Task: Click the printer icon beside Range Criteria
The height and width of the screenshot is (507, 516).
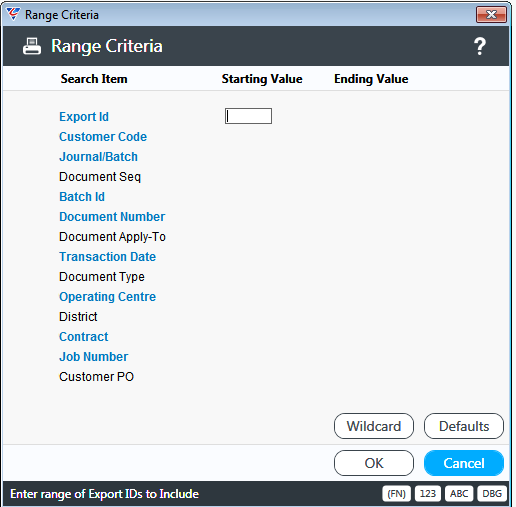Action: [32, 46]
